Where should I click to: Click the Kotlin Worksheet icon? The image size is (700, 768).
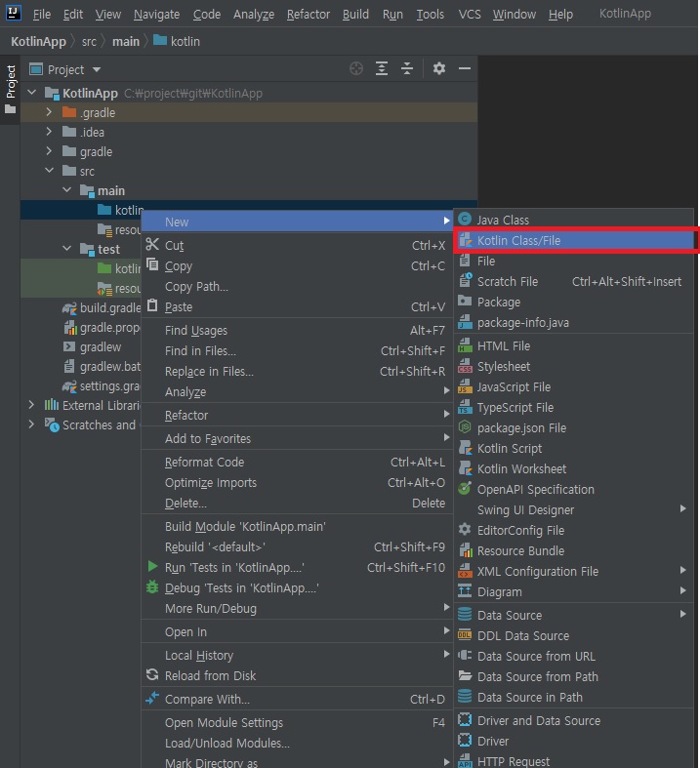click(x=465, y=468)
